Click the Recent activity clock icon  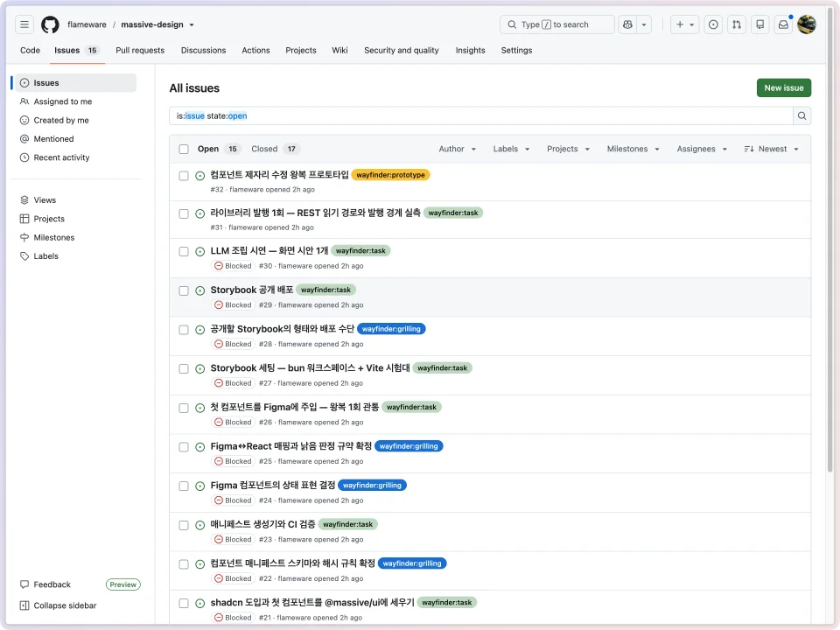tap(24, 157)
